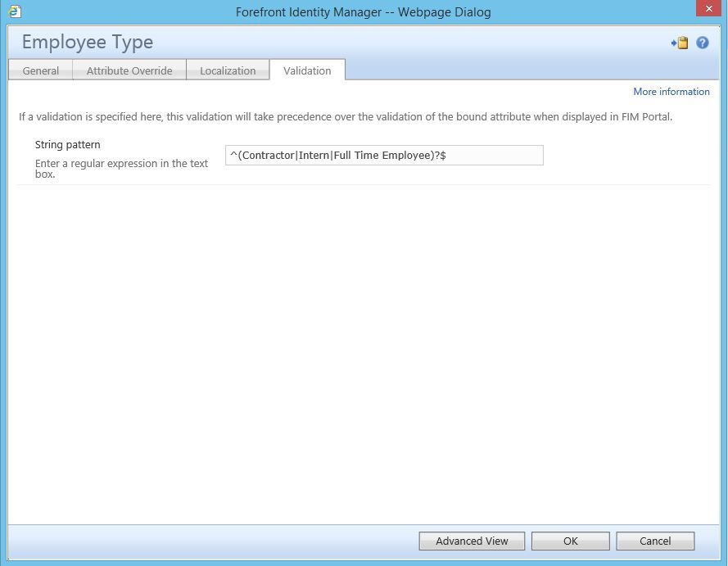Click the validation precedence description text
Image resolution: width=728 pixels, height=566 pixels.
[346, 116]
